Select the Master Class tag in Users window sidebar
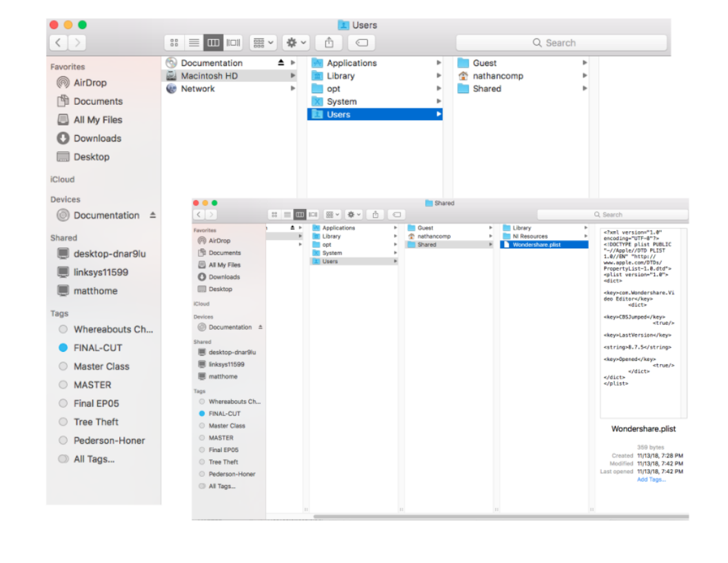728x563 pixels. (x=101, y=366)
